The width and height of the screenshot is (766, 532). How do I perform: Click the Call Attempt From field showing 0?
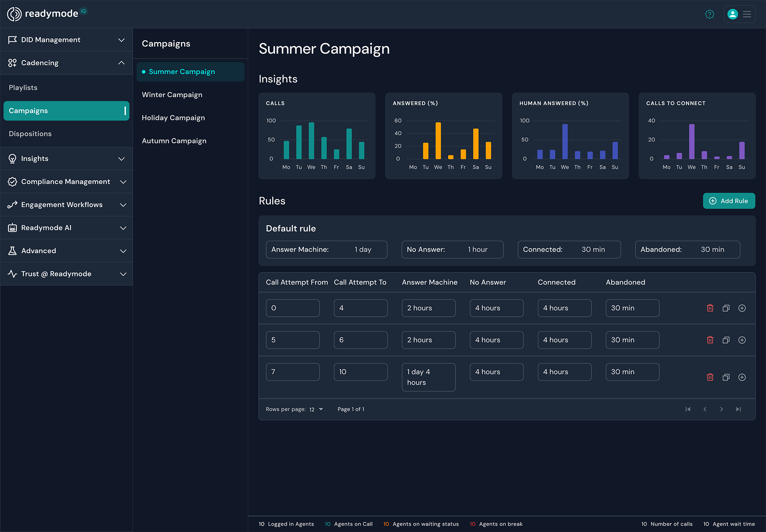click(x=293, y=308)
